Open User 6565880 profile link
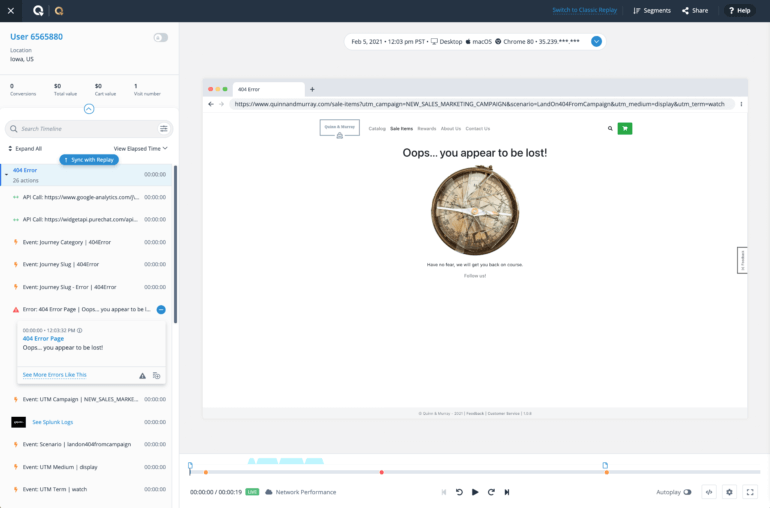Image resolution: width=770 pixels, height=508 pixels. (x=36, y=37)
